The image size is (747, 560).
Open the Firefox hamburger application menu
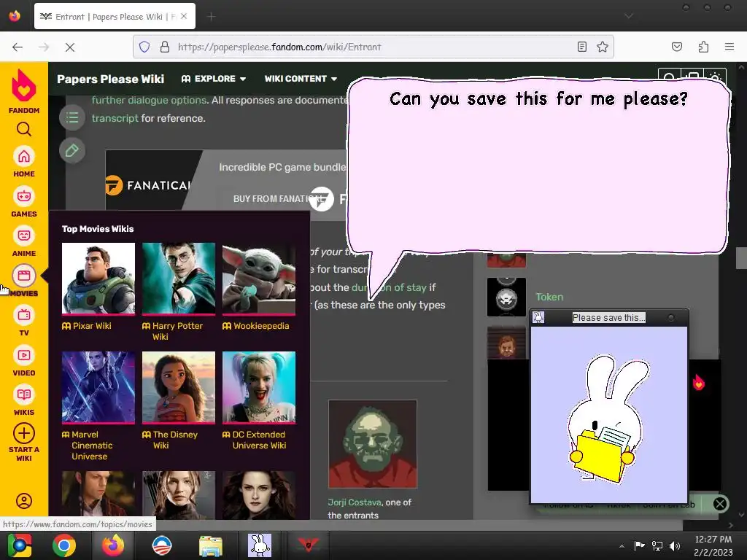[729, 47]
